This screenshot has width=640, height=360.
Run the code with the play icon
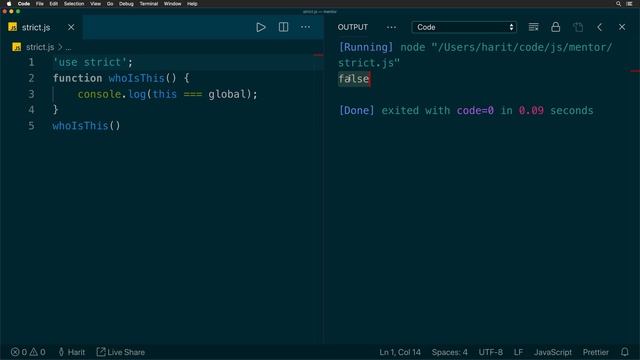[x=260, y=27]
